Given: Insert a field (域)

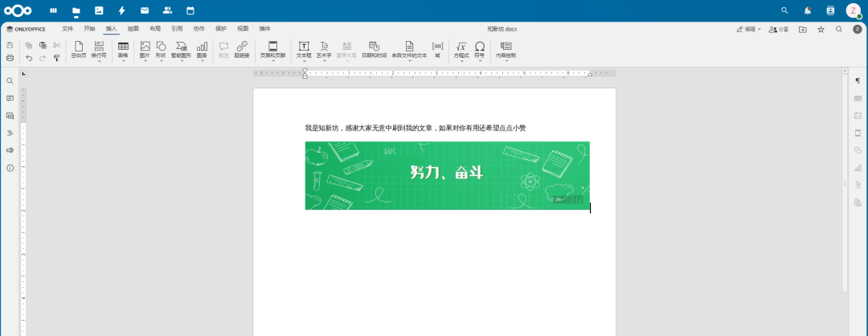Looking at the screenshot, I should coord(437,51).
